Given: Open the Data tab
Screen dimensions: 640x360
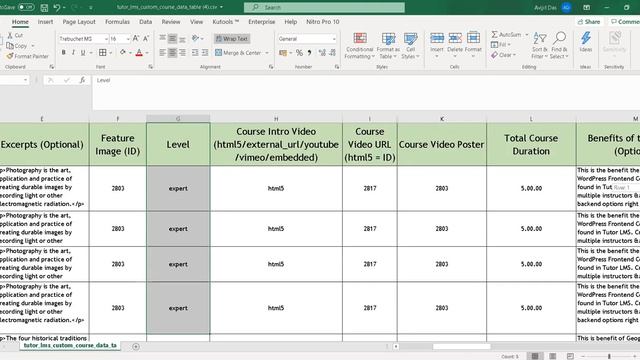Looking at the screenshot, I should 145,22.
